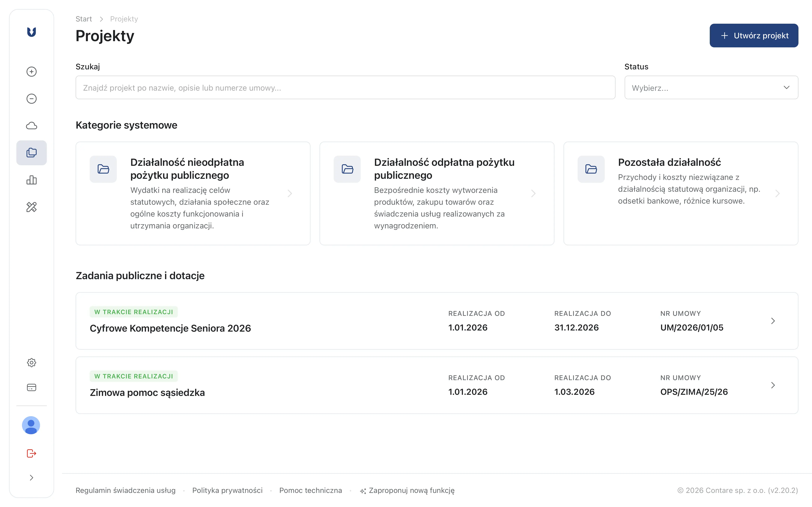Image resolution: width=812 pixels, height=507 pixels.
Task: Select the active Projekty sidebar item
Action: [32, 153]
